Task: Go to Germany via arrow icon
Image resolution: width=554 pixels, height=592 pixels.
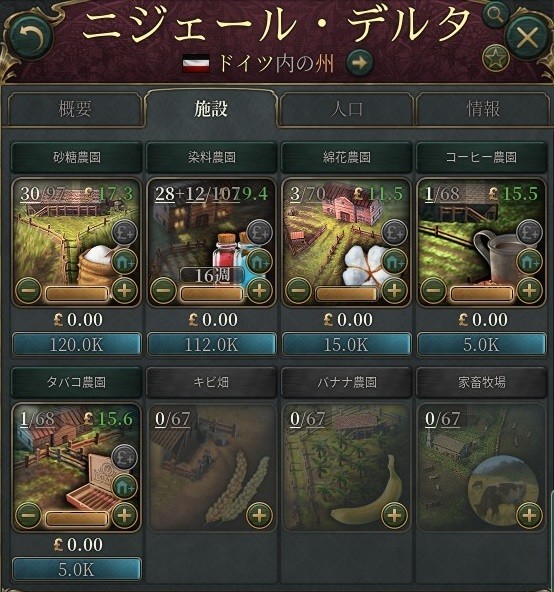Action: click(x=359, y=63)
